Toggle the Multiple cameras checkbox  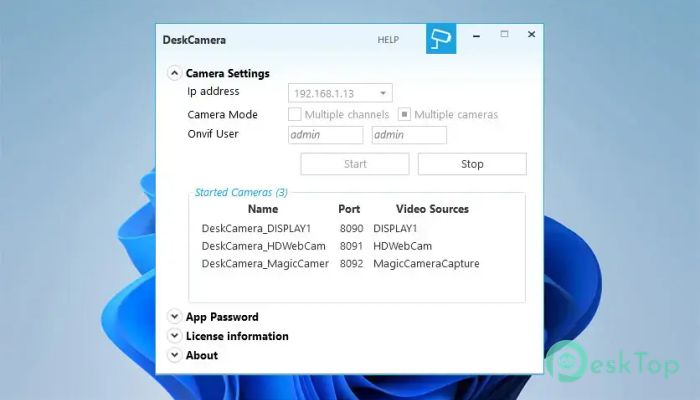(x=404, y=114)
